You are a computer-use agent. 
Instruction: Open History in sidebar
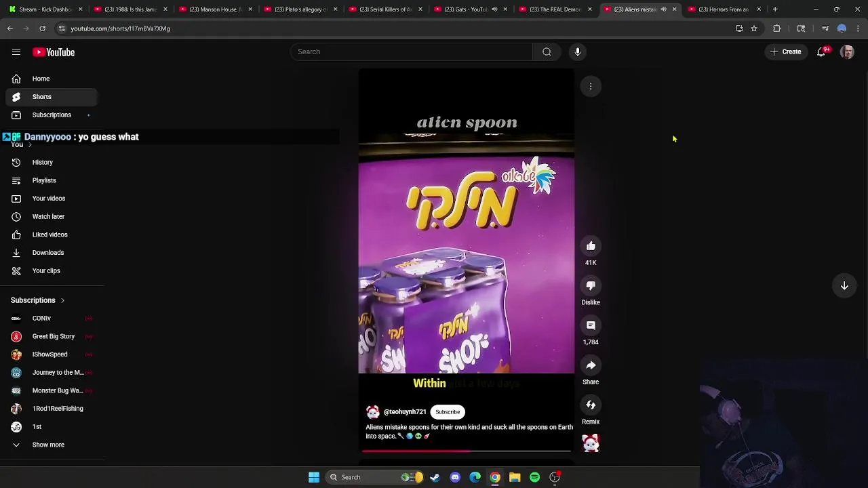pyautogui.click(x=52, y=163)
